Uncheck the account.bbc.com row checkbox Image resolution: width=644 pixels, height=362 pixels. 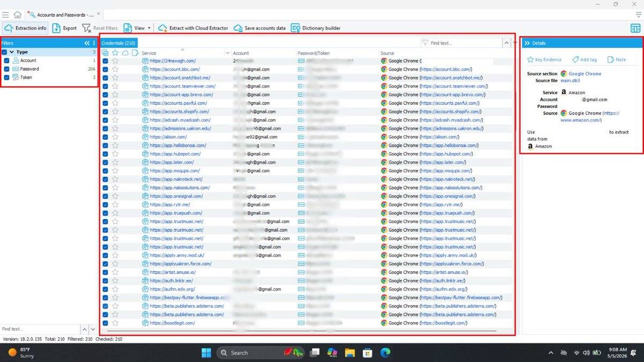point(105,69)
